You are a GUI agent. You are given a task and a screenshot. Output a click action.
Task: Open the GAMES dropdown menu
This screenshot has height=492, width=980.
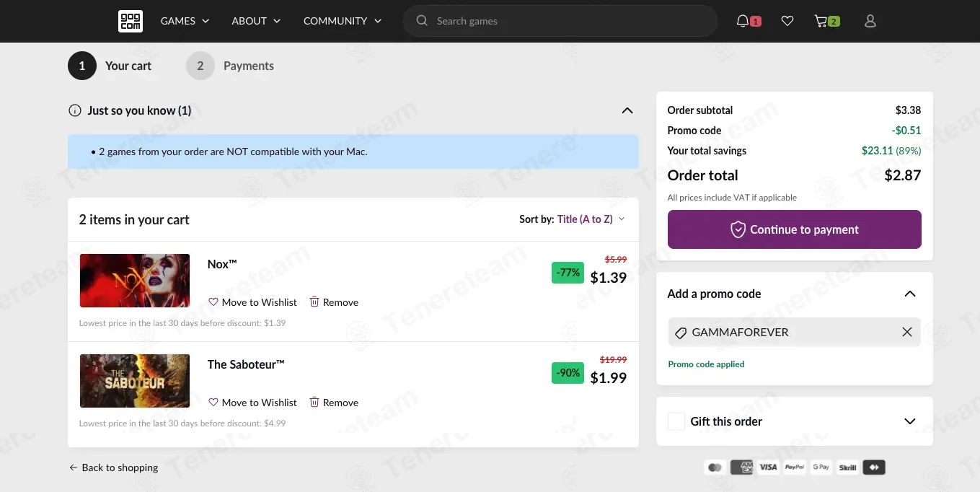(185, 21)
